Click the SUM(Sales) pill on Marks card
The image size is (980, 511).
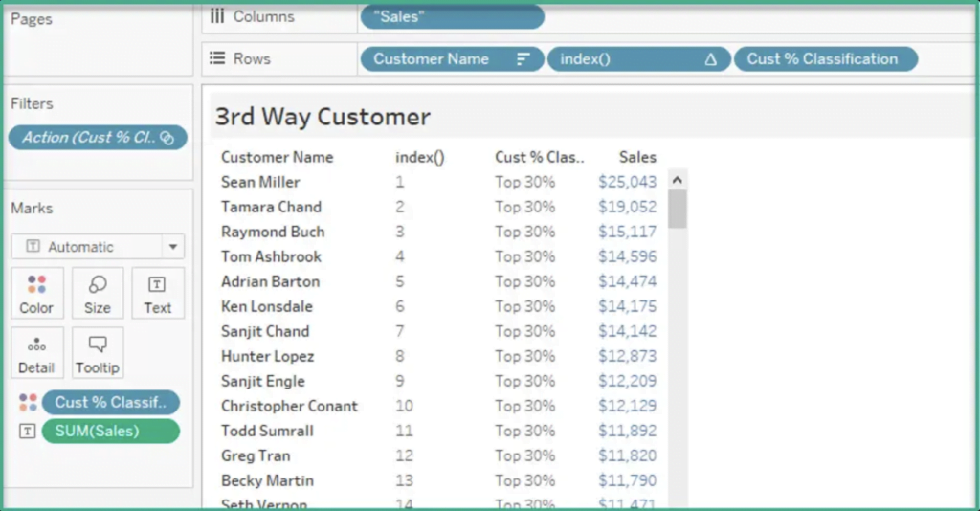[110, 432]
